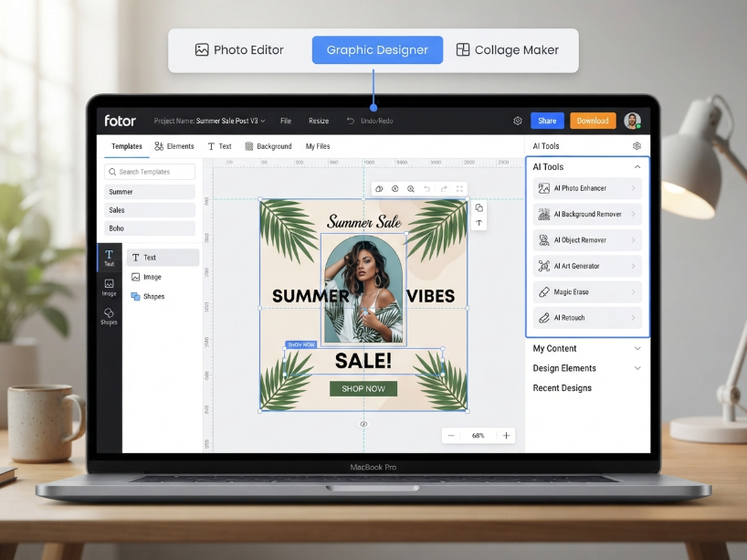
Task: Open Recent Designs
Action: pyautogui.click(x=563, y=388)
